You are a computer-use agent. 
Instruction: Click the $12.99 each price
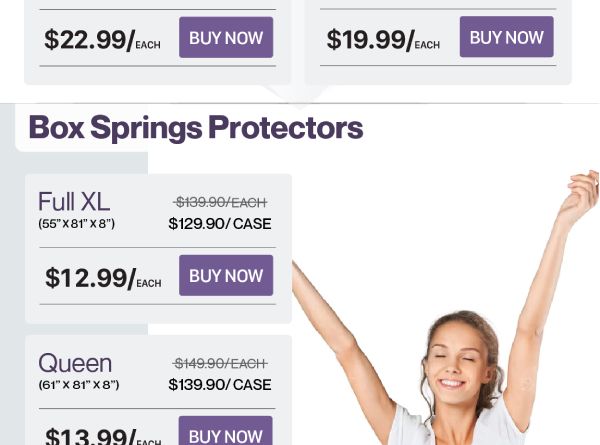[x=102, y=278]
